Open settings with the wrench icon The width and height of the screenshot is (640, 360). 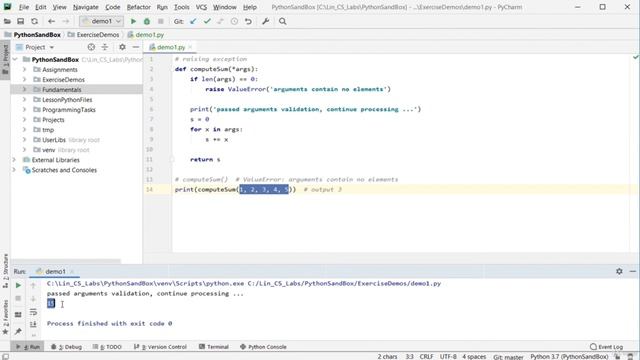point(266,21)
